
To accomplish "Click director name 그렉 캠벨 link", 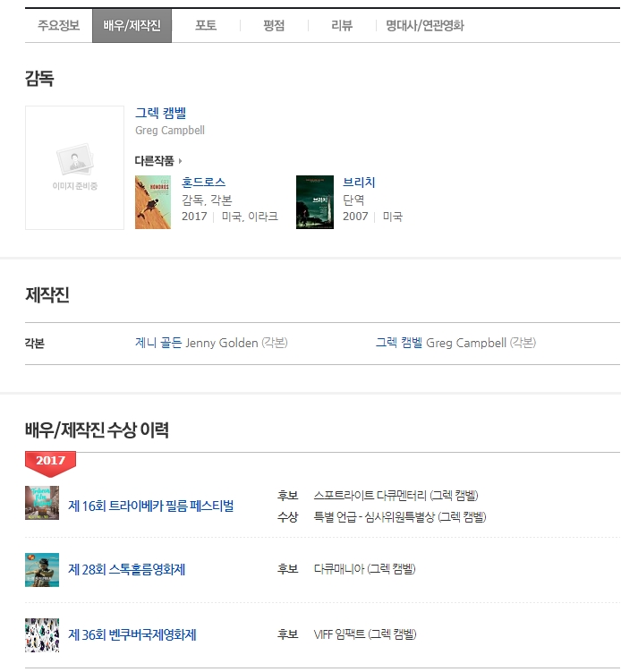I will (x=161, y=113).
